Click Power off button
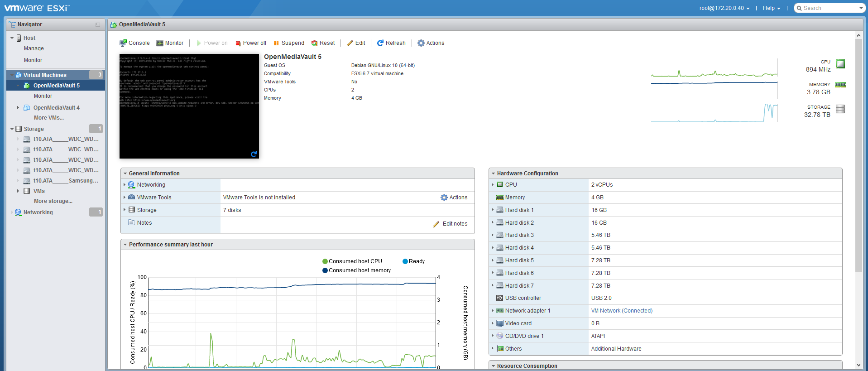This screenshot has width=868, height=371. coord(251,43)
